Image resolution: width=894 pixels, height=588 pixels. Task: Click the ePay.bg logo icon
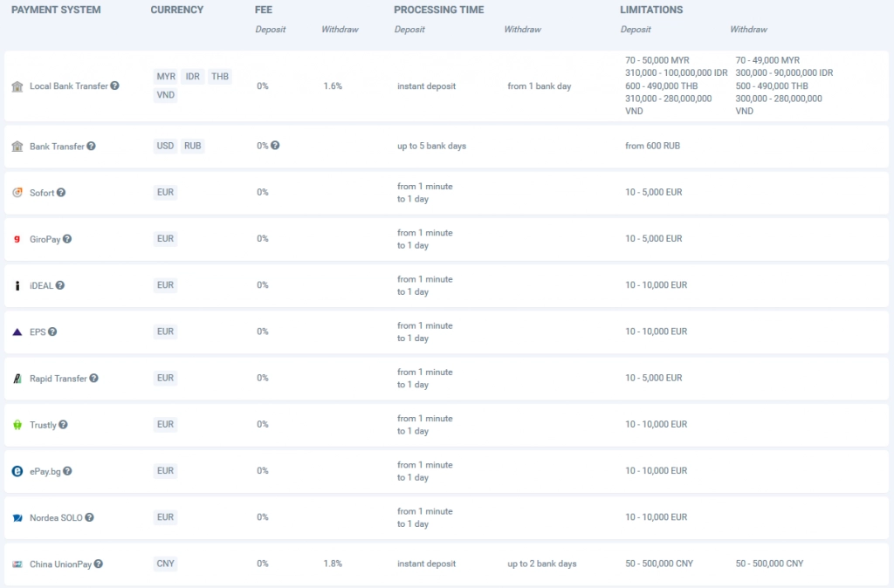(17, 471)
